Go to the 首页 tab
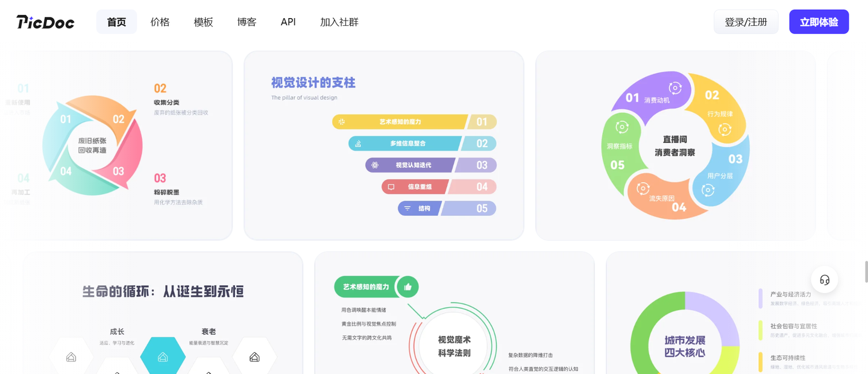This screenshot has width=868, height=374. [116, 22]
